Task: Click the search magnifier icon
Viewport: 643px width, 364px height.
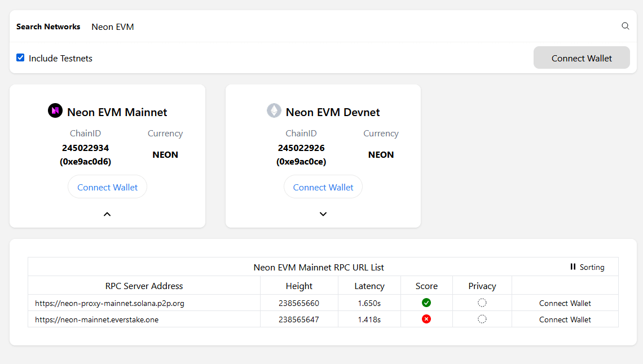Action: click(625, 26)
